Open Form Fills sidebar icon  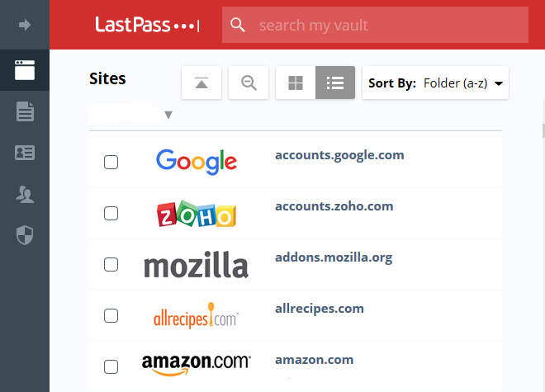[x=25, y=153]
